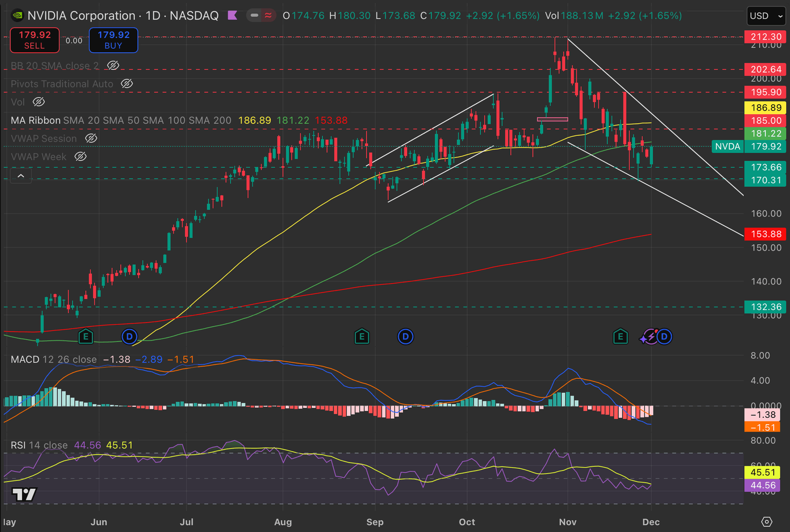The height and width of the screenshot is (532, 790).
Task: Select the RSI 14 close legend
Action: pyautogui.click(x=39, y=445)
